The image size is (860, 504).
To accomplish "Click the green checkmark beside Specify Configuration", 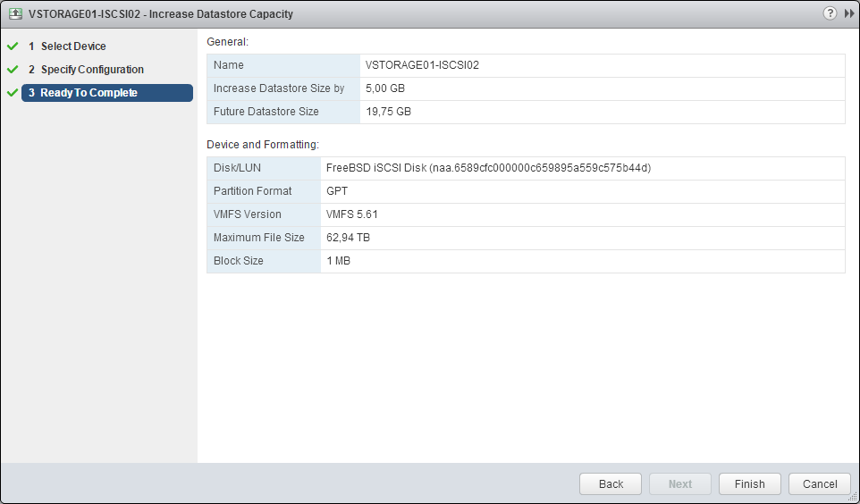I will tap(13, 70).
